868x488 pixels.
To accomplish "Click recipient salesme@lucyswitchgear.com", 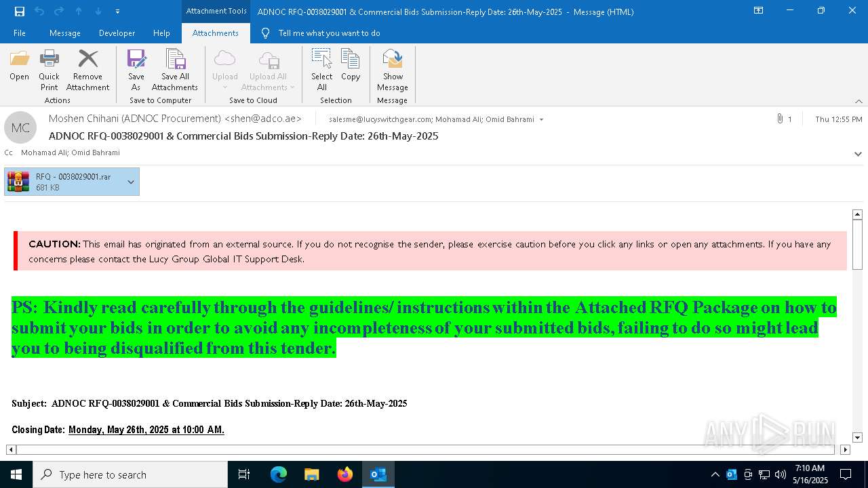I will pos(380,119).
